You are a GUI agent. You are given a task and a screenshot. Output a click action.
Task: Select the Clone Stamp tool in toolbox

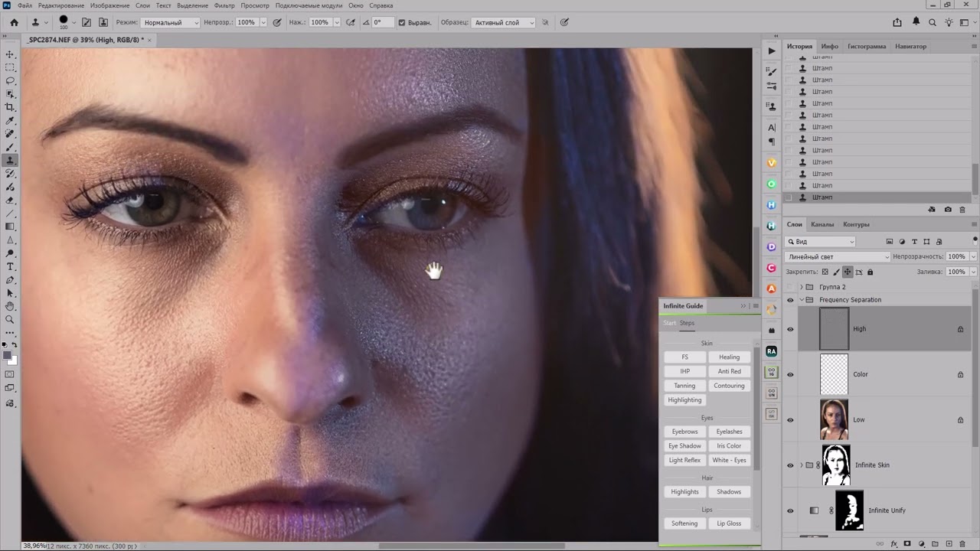(10, 161)
